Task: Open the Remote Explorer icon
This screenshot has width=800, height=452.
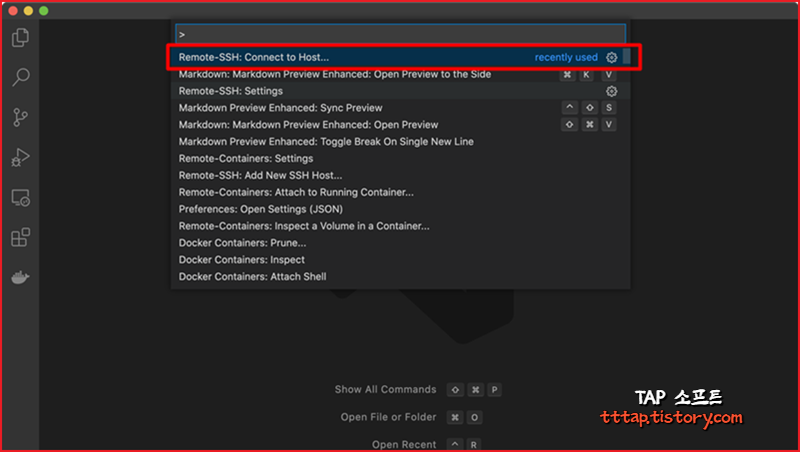Action: [x=20, y=197]
